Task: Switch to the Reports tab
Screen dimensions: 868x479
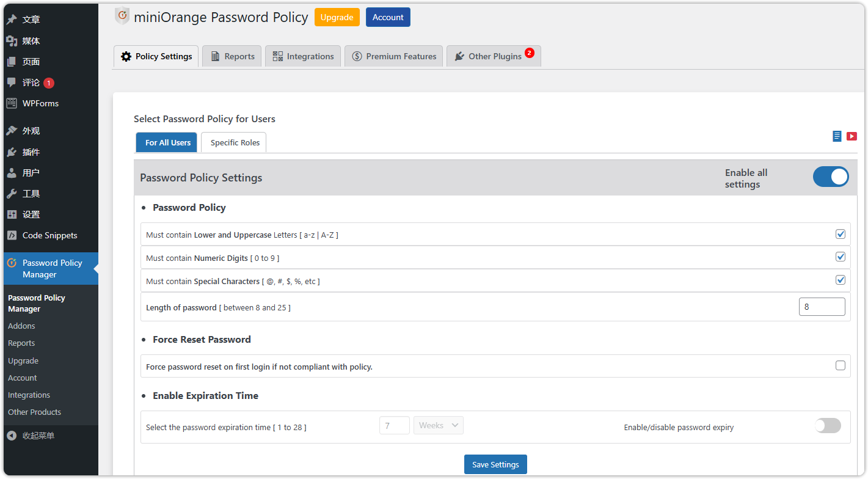Action: [x=232, y=56]
